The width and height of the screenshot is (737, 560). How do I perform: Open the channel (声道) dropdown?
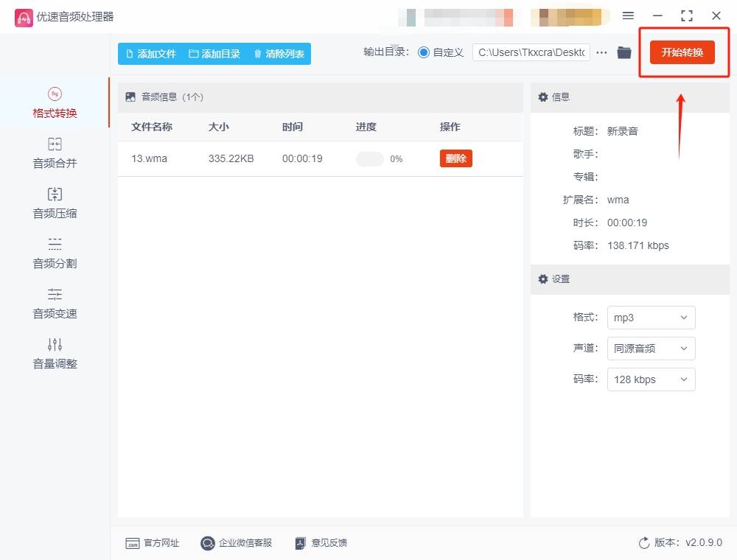coord(651,349)
